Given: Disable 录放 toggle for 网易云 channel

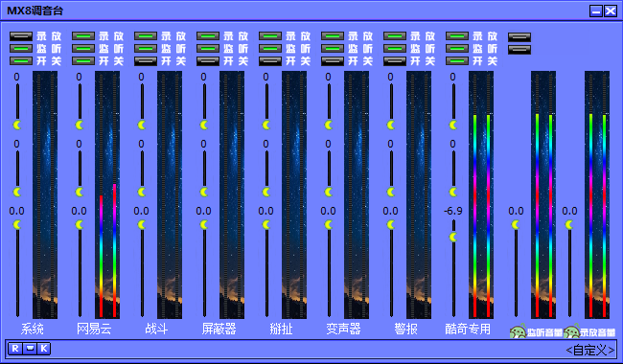Looking at the screenshot, I should pyautogui.click(x=83, y=36).
